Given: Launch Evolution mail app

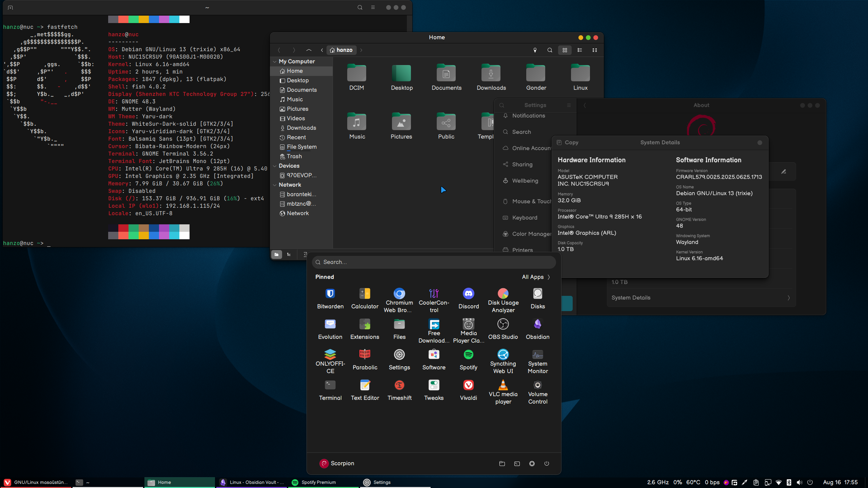Looking at the screenshot, I should 330,329.
